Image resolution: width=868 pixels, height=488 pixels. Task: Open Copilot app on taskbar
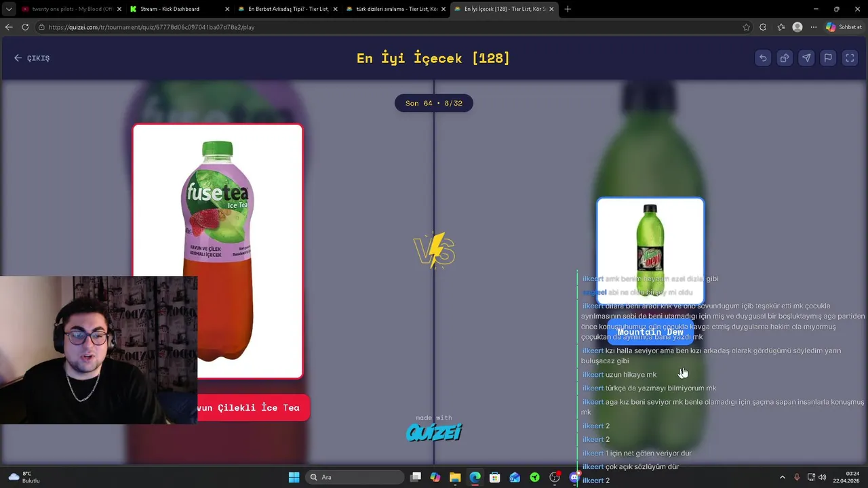[435, 477]
